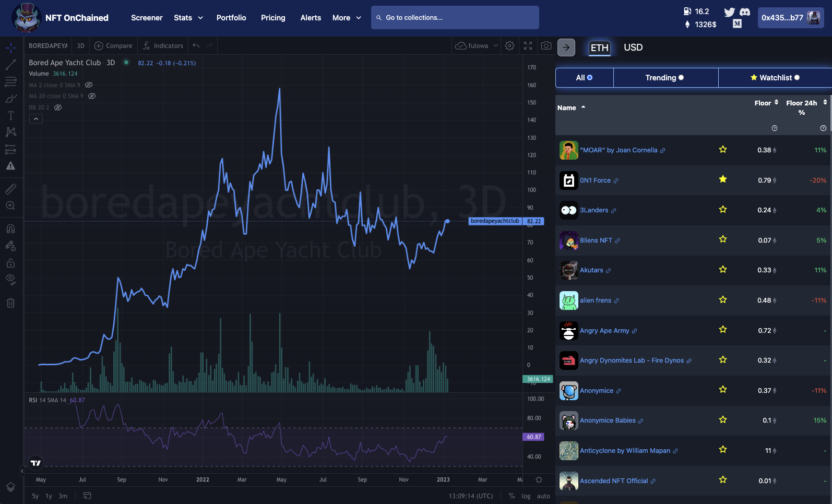Open the Screener page
832x504 pixels.
point(147,18)
